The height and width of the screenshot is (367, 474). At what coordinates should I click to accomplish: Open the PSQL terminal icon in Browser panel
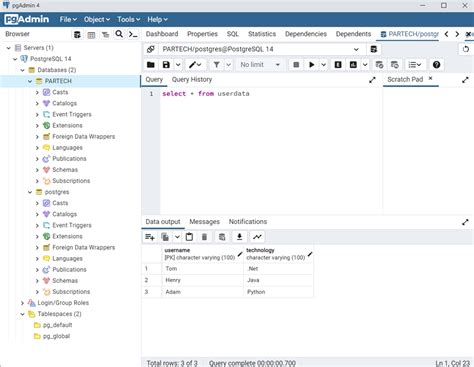(x=133, y=34)
